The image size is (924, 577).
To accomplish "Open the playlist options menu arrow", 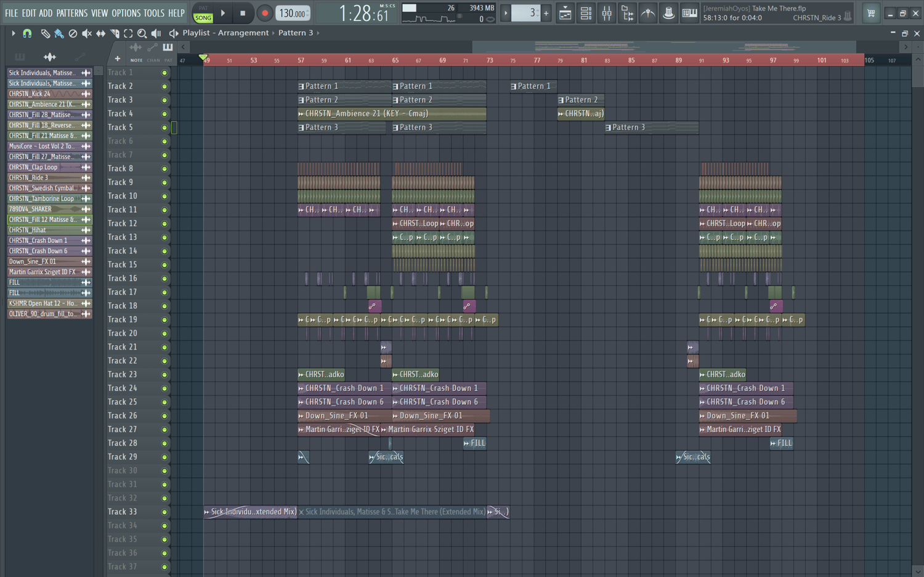I will 13,33.
